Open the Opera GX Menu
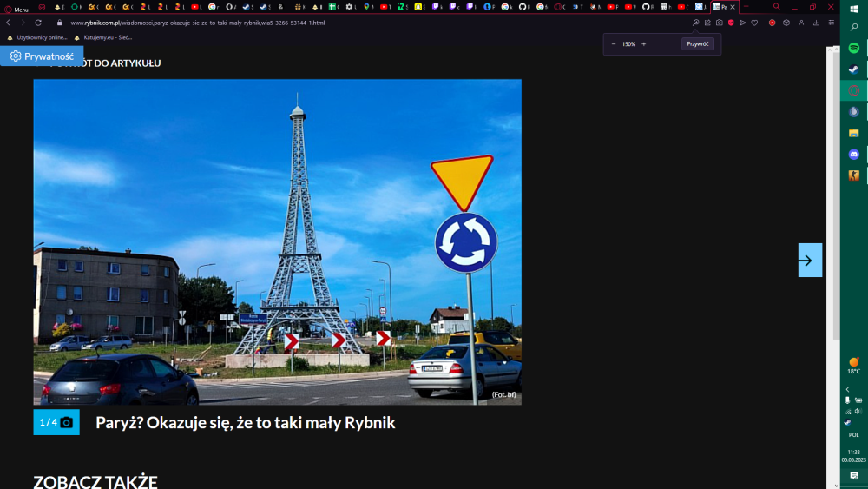This screenshot has width=868, height=489. [x=16, y=10]
